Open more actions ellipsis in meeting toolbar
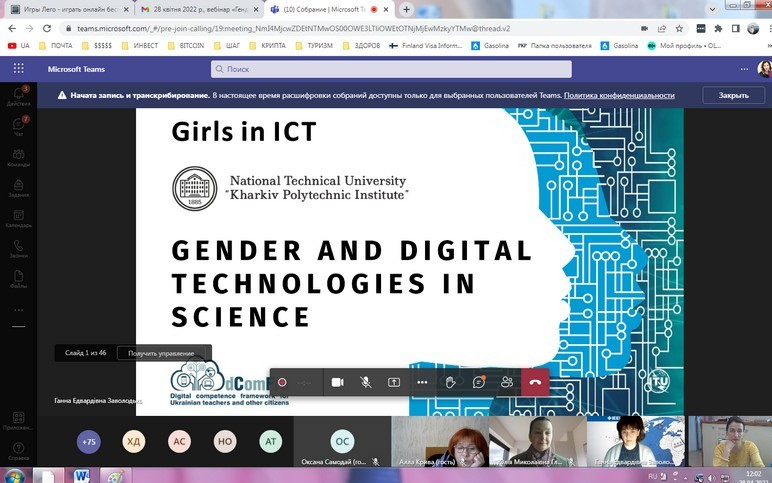The height and width of the screenshot is (483, 772). (422, 382)
